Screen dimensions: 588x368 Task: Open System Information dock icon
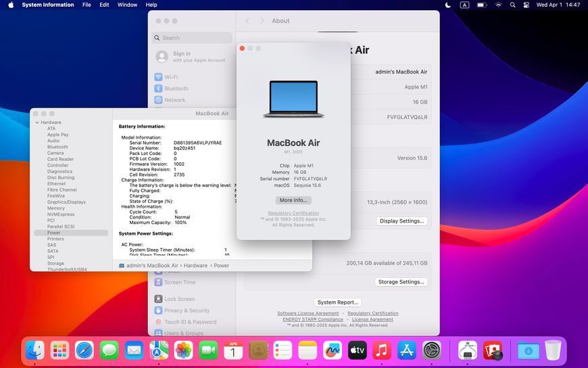pyautogui.click(x=468, y=350)
